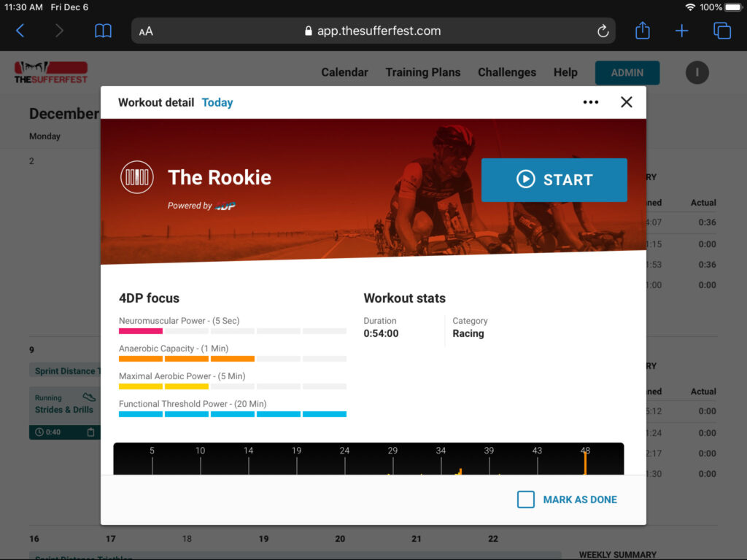Click the 34 minute timeline marker

pyautogui.click(x=441, y=451)
